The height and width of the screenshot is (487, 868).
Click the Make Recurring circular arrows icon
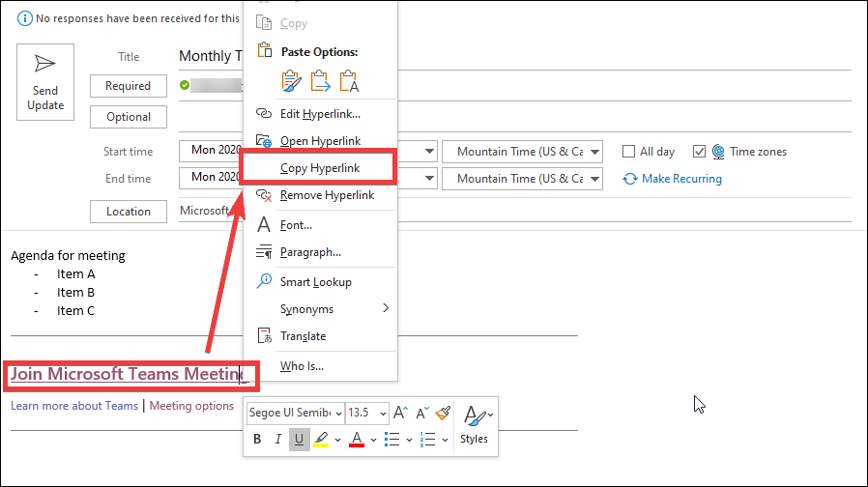[629, 179]
